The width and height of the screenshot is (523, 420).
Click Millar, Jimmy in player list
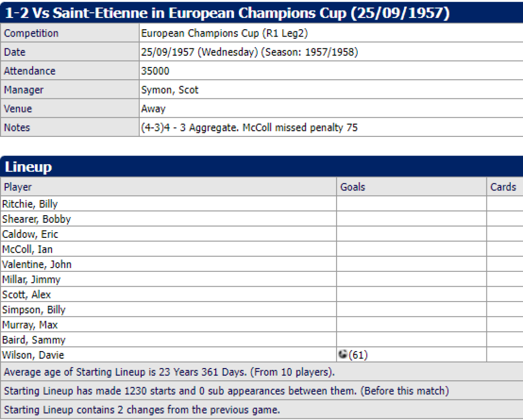point(31,280)
